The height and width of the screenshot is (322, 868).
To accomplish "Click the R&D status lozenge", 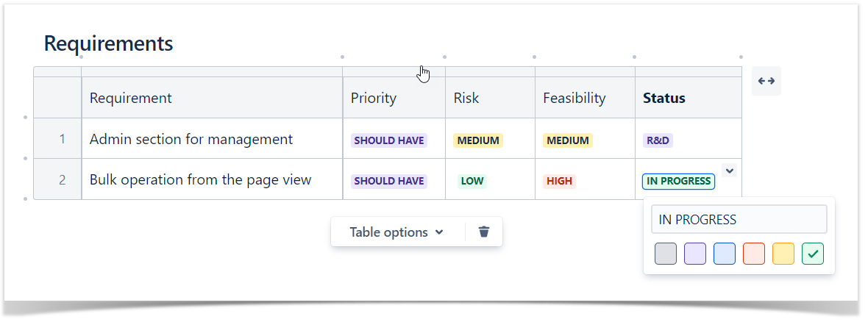I will pyautogui.click(x=658, y=140).
